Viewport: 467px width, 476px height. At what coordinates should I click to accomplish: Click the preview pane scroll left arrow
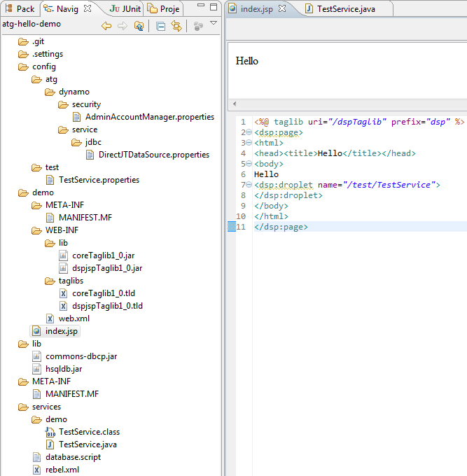[235, 104]
